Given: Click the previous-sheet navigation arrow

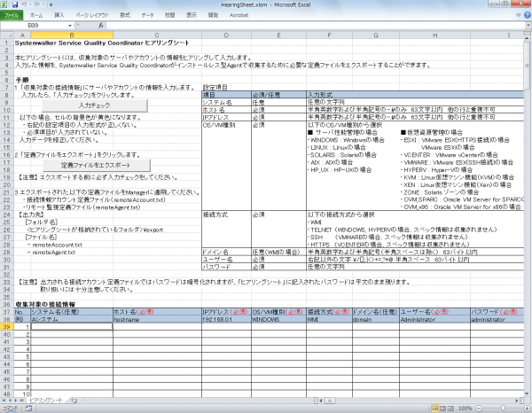Looking at the screenshot, I should click(x=10, y=401).
